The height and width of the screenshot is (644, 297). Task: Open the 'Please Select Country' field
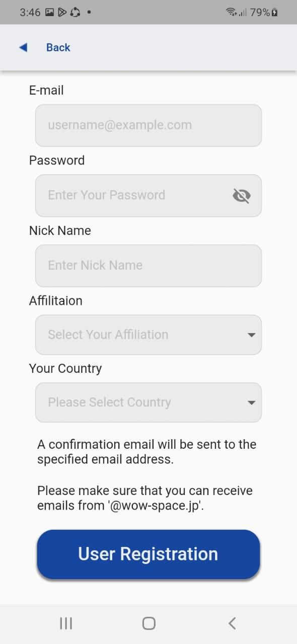pyautogui.click(x=148, y=403)
